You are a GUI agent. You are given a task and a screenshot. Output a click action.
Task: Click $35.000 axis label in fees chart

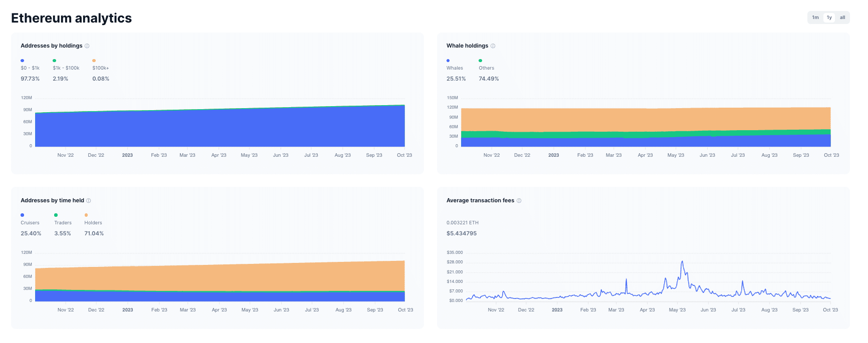click(x=455, y=252)
